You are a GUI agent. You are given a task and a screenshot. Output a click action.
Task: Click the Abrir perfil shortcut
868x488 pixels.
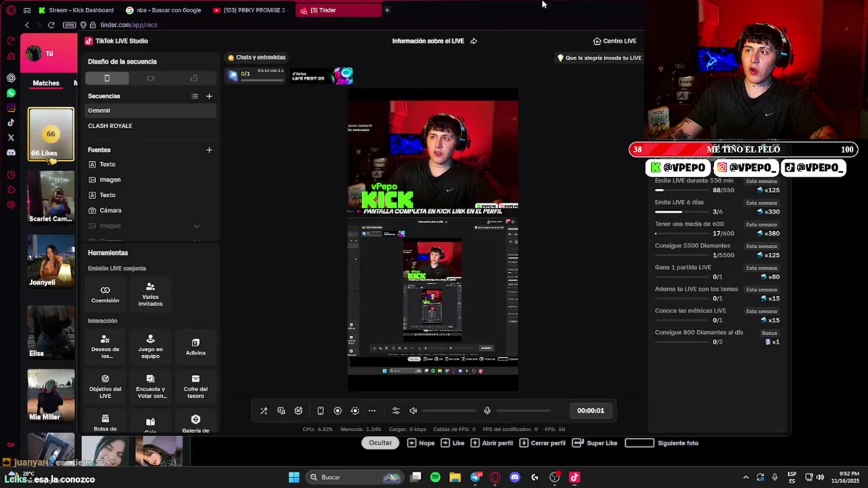490,443
